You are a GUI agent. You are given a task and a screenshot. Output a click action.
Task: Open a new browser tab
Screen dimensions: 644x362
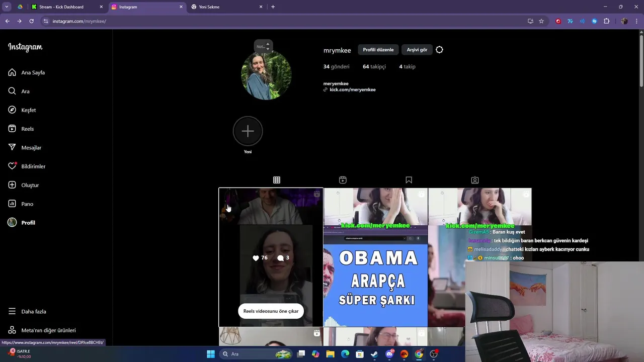pos(273,7)
